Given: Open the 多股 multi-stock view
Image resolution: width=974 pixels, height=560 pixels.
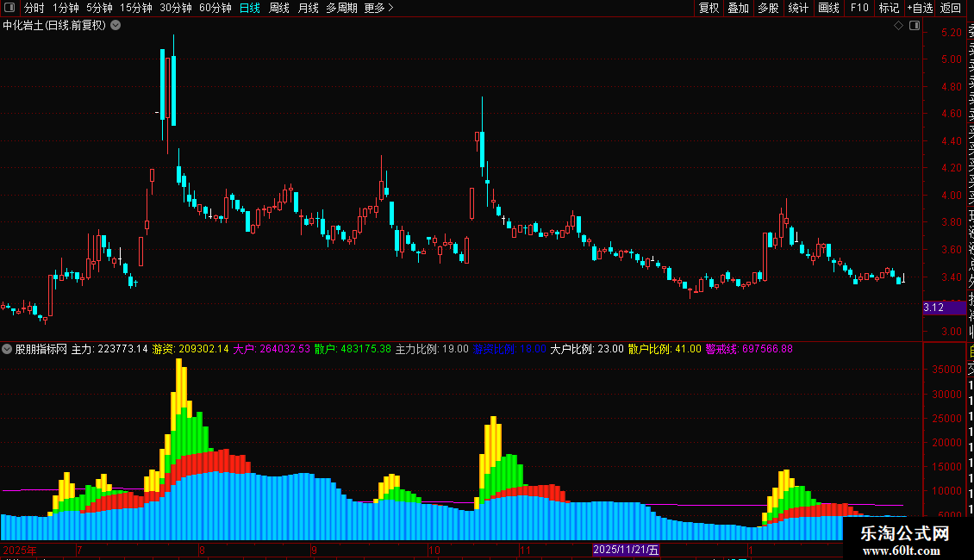Looking at the screenshot, I should [768, 8].
